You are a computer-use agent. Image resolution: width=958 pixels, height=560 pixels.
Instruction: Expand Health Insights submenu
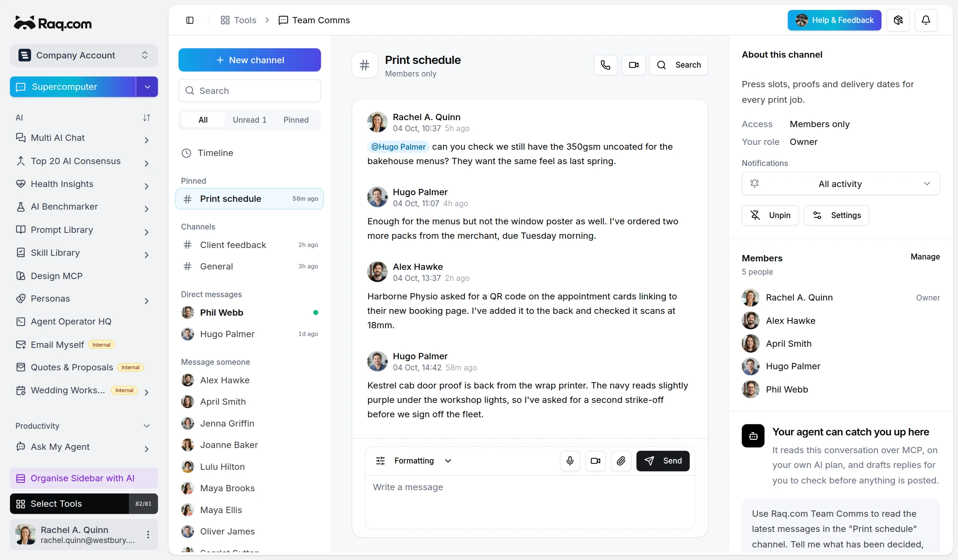(x=146, y=186)
